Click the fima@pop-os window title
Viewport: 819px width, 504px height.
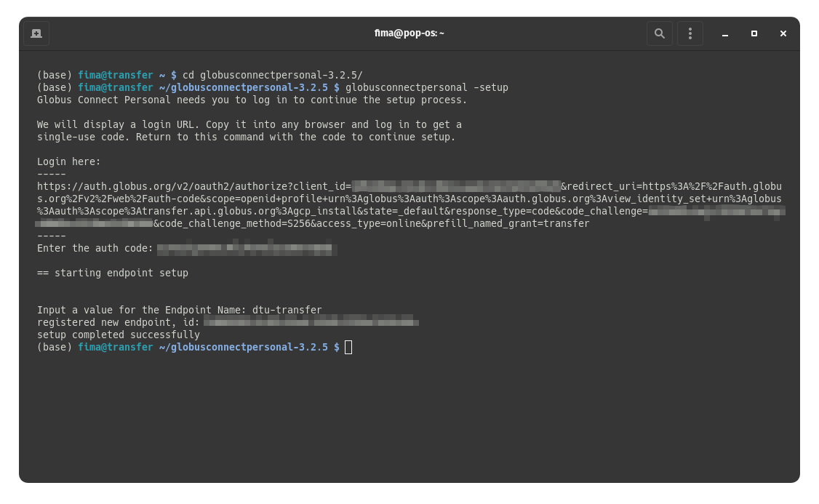[409, 33]
